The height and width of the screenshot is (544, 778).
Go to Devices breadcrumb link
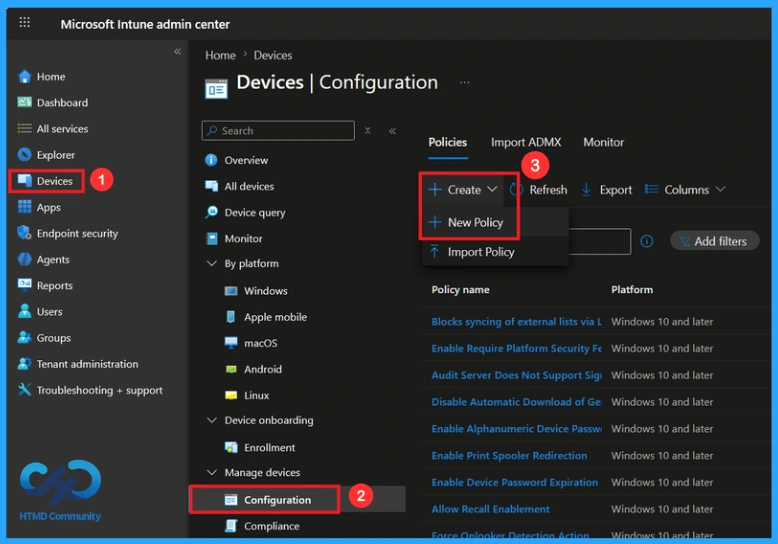pyautogui.click(x=273, y=55)
